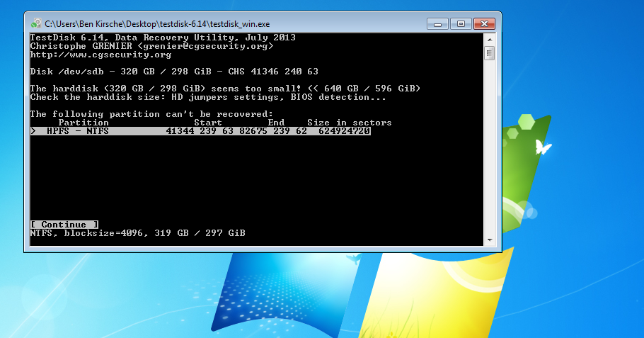The height and width of the screenshot is (338, 644).
Task: Click the scrollbar down arrow
Action: pos(489,240)
